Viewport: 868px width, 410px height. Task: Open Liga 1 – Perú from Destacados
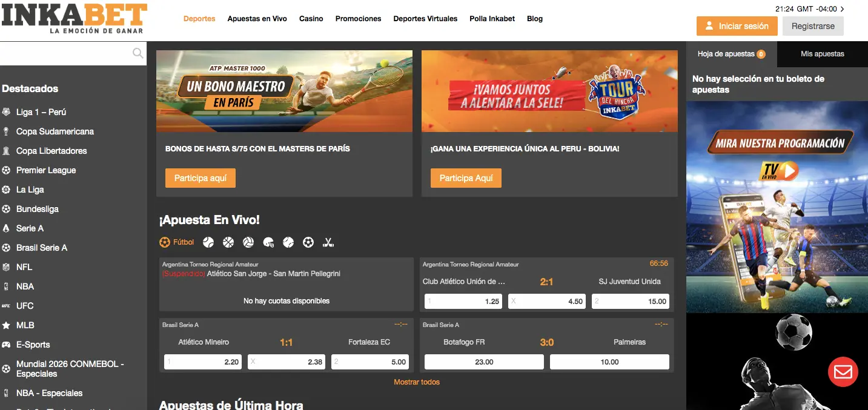coord(41,112)
